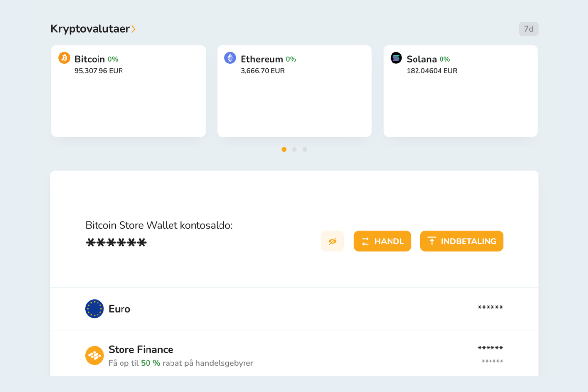The image size is (588, 392).
Task: Expand details for the Bitcoin price card
Action: 128,91
